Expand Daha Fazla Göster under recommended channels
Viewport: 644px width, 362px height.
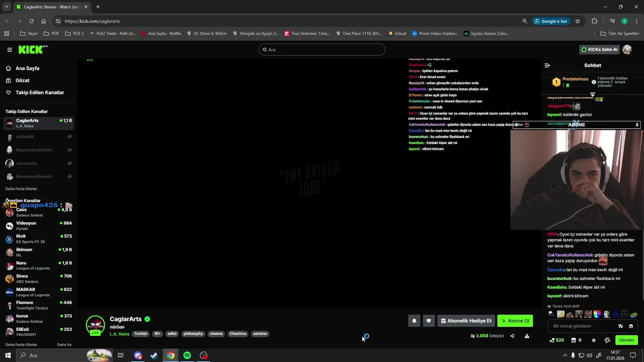pos(21,344)
